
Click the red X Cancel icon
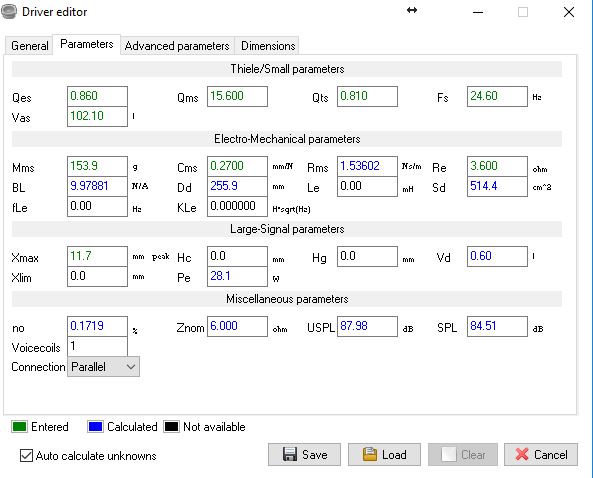(522, 454)
